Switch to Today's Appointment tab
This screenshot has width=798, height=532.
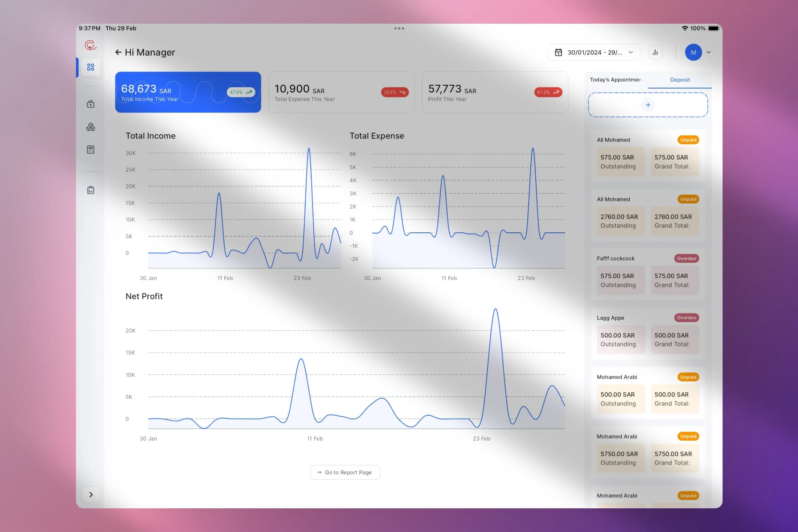616,80
